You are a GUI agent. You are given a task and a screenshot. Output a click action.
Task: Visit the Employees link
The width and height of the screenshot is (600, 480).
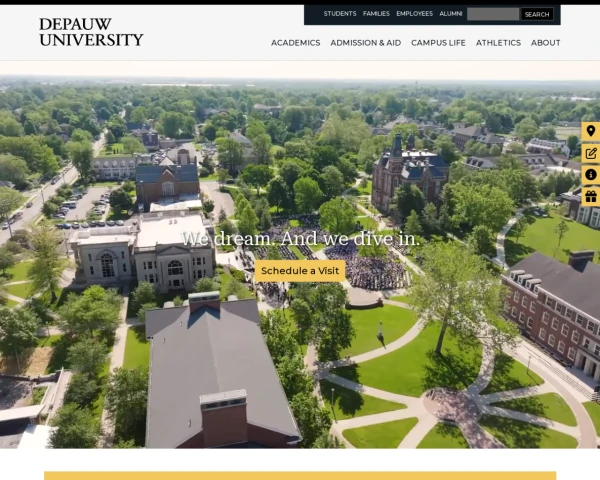click(x=414, y=14)
